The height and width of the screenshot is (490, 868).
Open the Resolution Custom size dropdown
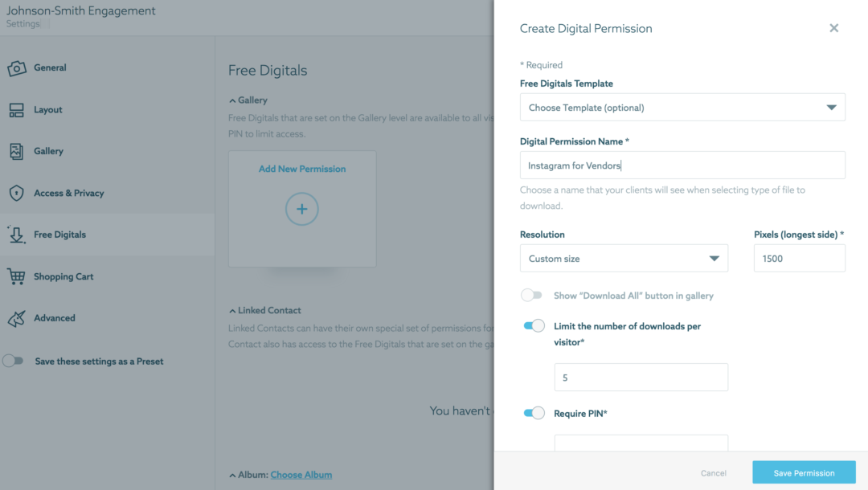click(x=624, y=259)
